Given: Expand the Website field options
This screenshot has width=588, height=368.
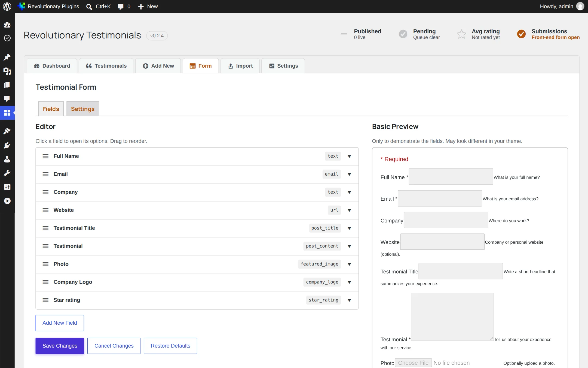Looking at the screenshot, I should click(349, 210).
